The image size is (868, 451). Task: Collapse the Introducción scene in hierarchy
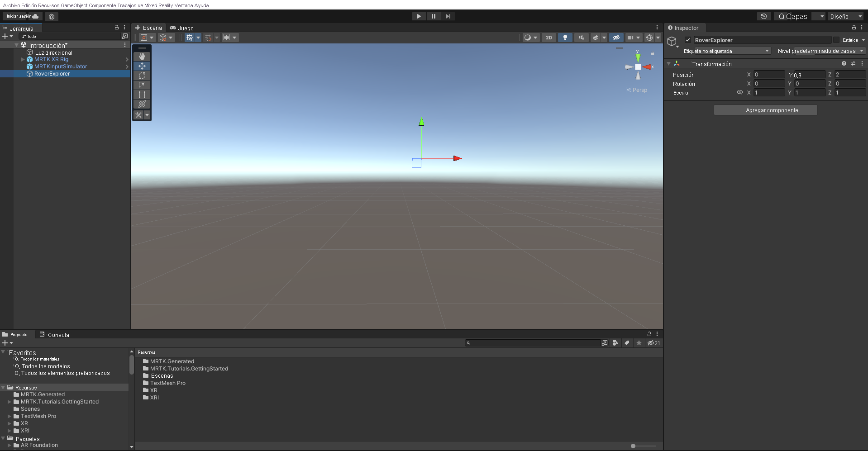click(x=17, y=45)
